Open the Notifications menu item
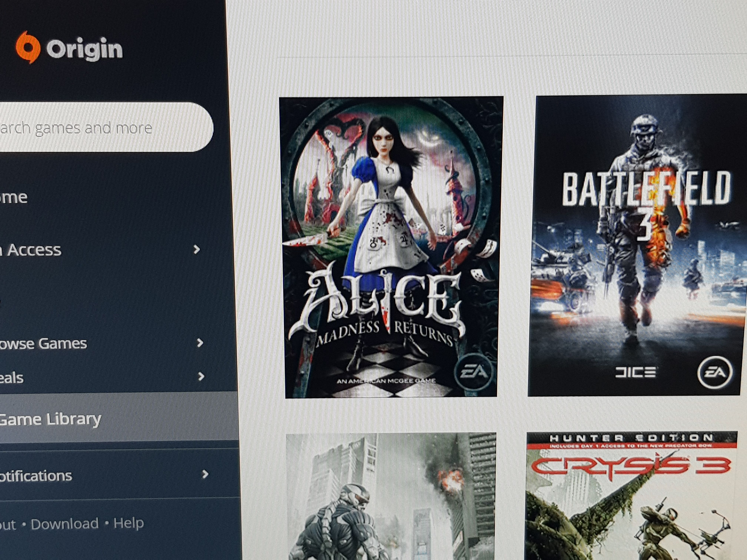Viewport: 747px width, 560px height. [x=35, y=476]
